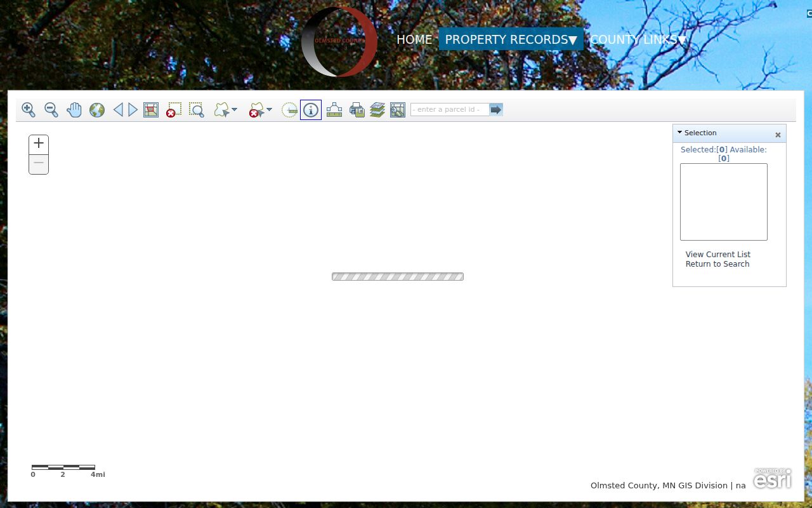The width and height of the screenshot is (812, 508).
Task: Expand the COUNTY LINKS menu
Action: tap(638, 39)
